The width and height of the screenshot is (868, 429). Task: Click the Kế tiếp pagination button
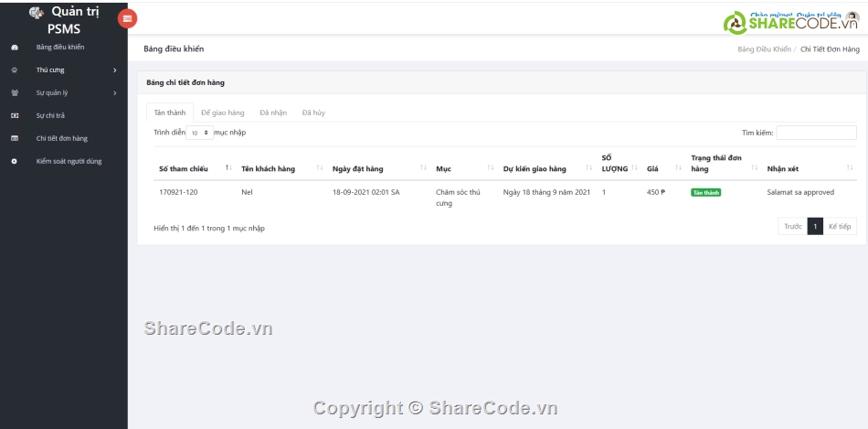[840, 226]
